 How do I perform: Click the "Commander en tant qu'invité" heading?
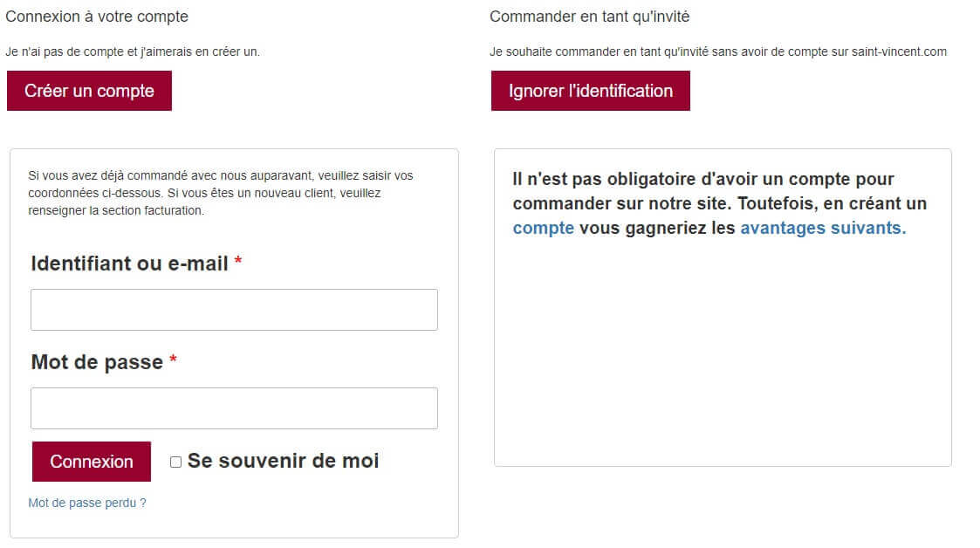tap(589, 17)
